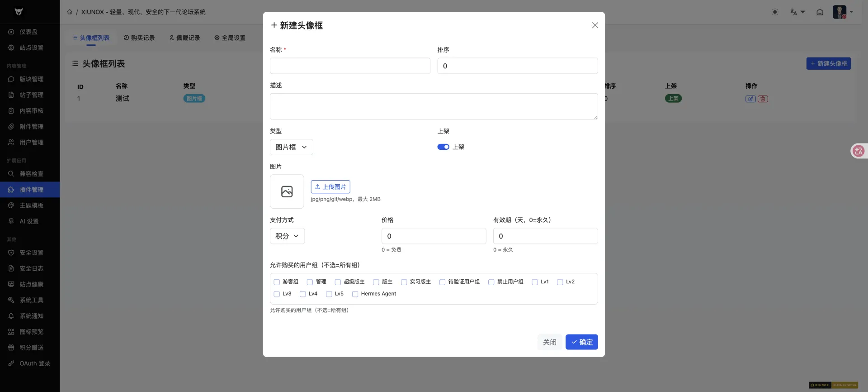Focus the 名称 input field
Screen dimensions: 868x392
click(350, 66)
